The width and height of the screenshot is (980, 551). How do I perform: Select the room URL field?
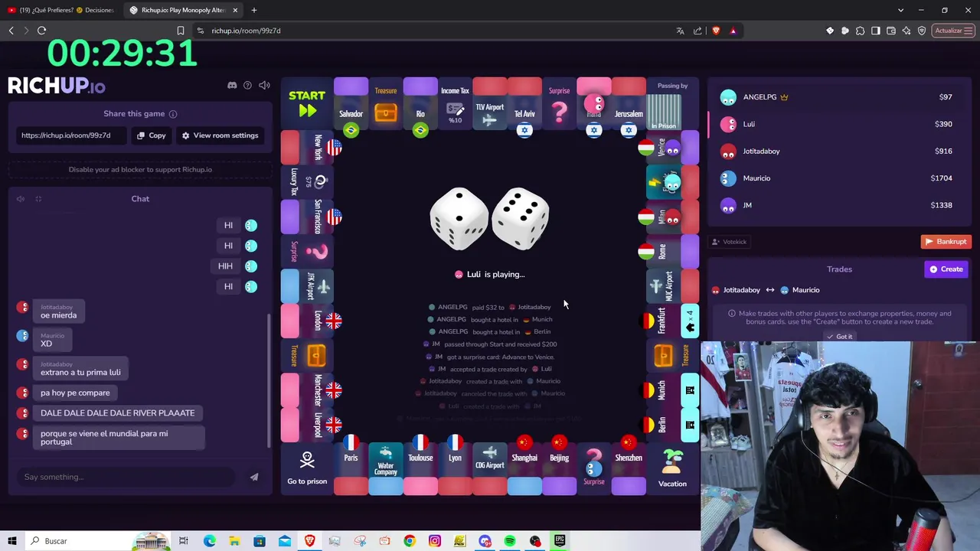71,135
